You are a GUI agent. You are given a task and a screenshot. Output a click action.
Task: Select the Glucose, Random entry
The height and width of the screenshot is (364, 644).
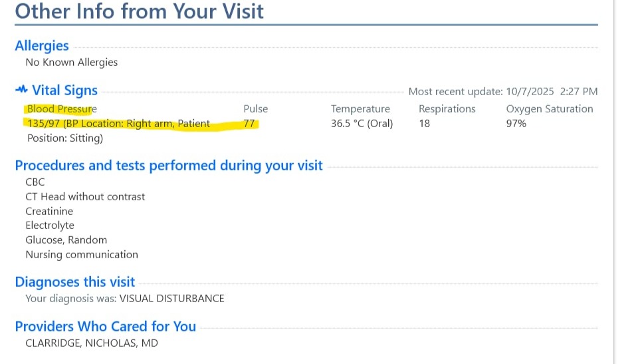66,240
